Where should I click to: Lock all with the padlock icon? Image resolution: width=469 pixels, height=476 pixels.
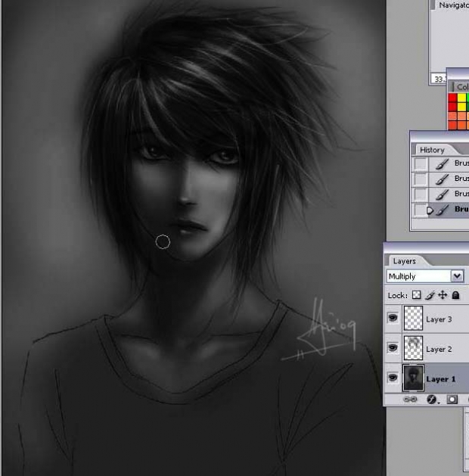(455, 295)
